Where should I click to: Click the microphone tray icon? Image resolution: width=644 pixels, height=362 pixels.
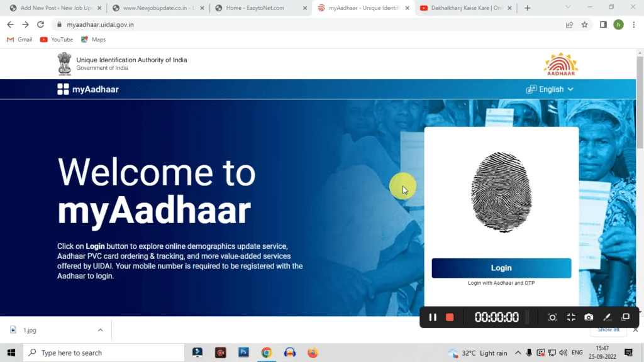529,353
